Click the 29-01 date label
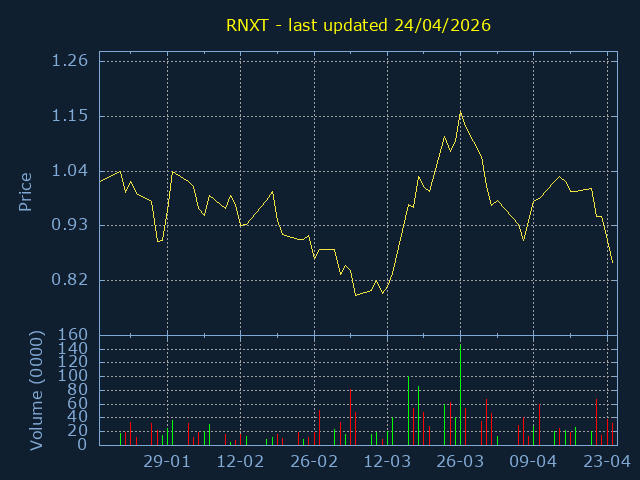The width and height of the screenshot is (640, 480). click(167, 462)
